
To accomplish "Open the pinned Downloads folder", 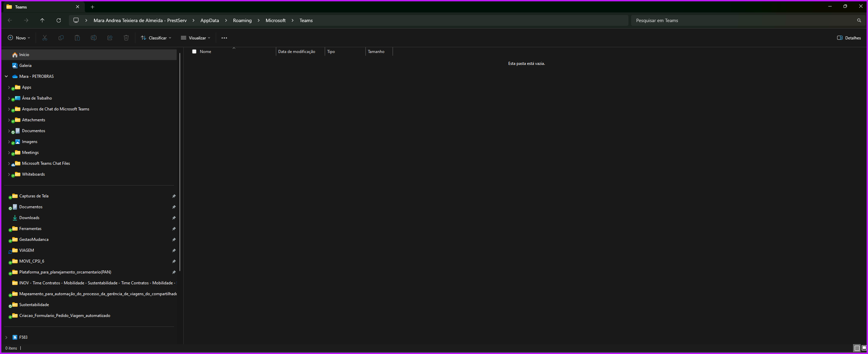I will click(x=90, y=218).
